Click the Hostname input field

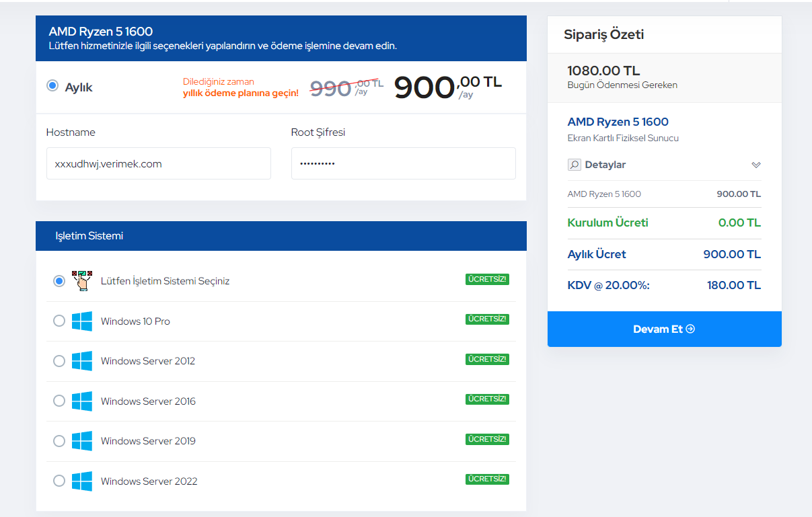coord(159,163)
